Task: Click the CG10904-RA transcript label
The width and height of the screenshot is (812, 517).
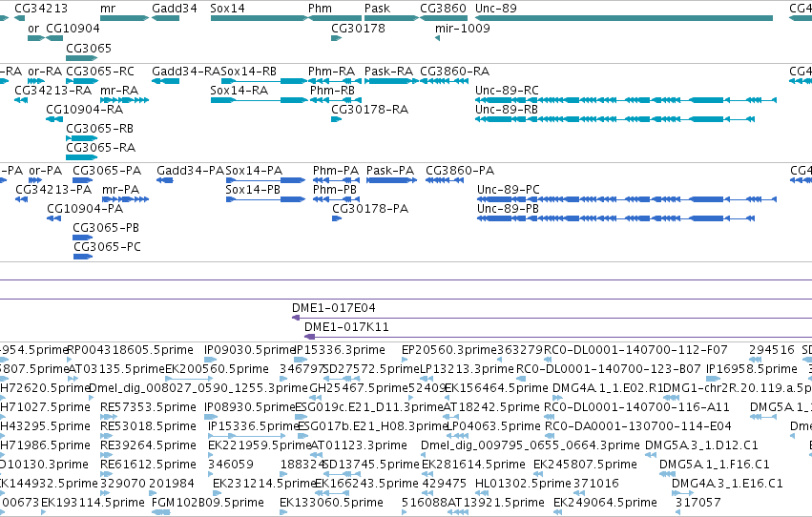Action: [x=84, y=109]
